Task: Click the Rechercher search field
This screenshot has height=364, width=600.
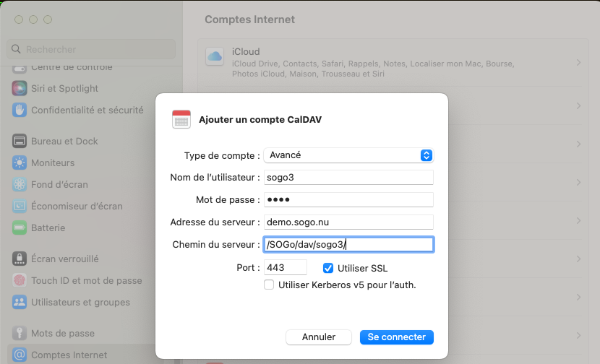Action: (x=92, y=49)
